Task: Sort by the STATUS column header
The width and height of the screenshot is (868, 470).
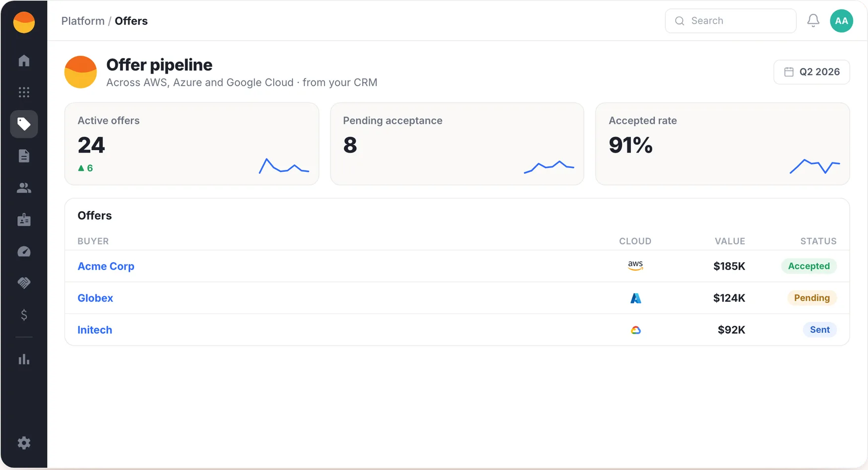Action: (x=818, y=241)
